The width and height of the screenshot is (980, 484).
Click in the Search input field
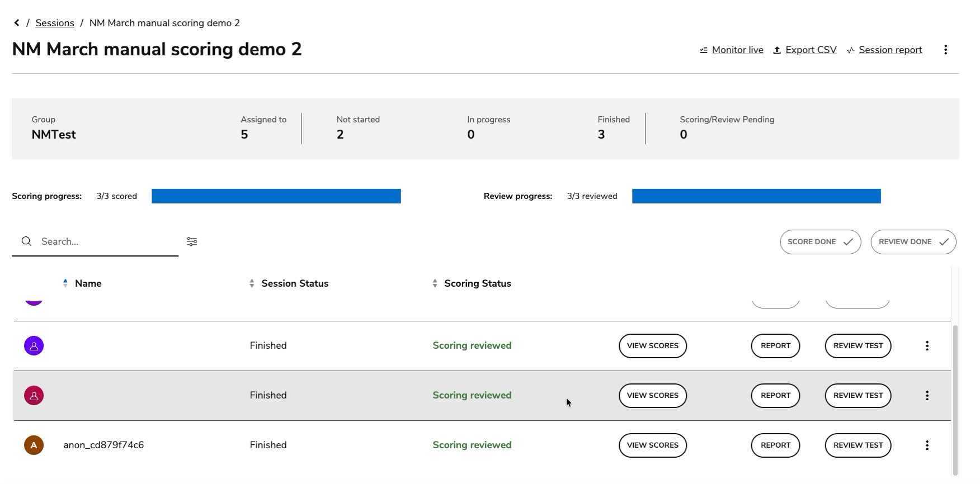106,241
